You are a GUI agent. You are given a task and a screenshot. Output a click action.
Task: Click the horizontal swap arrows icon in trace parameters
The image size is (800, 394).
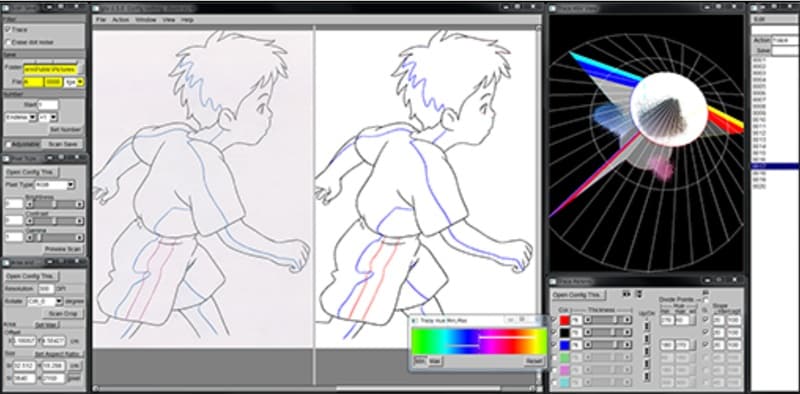[x=626, y=294]
